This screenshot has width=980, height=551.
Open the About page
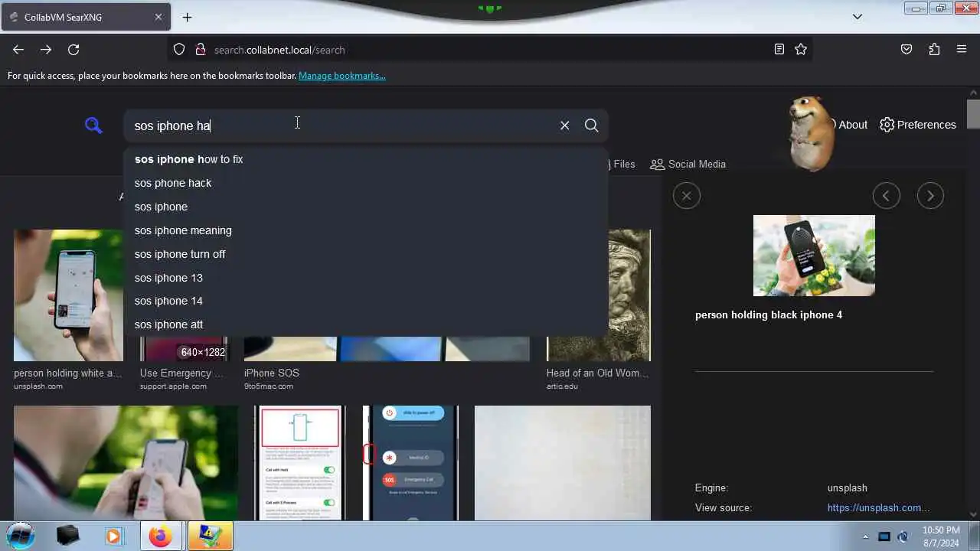click(x=852, y=125)
